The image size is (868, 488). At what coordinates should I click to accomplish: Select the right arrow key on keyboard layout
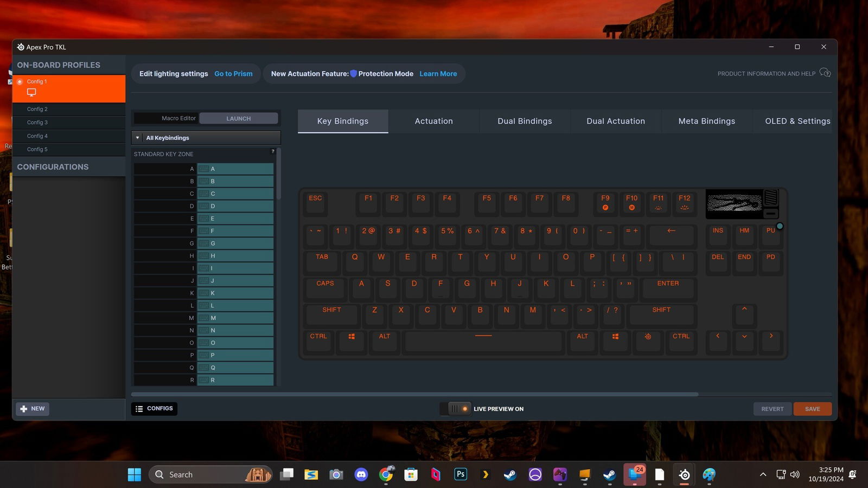coord(771,341)
